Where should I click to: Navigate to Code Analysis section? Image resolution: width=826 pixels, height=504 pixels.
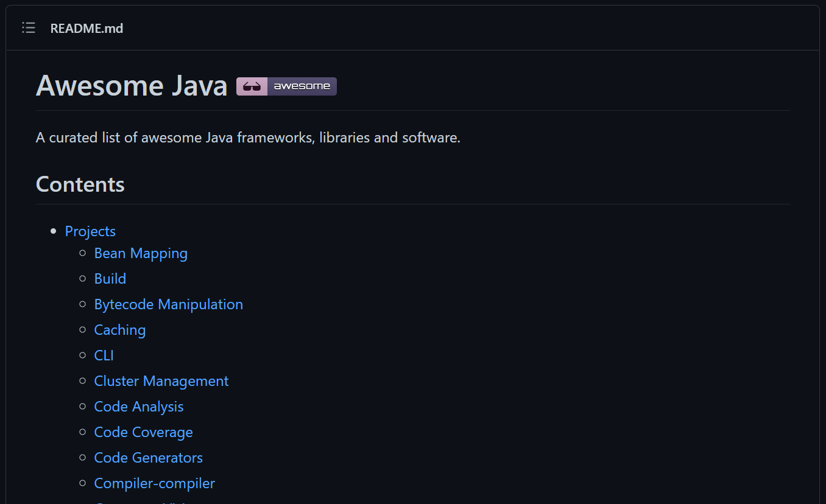(139, 407)
